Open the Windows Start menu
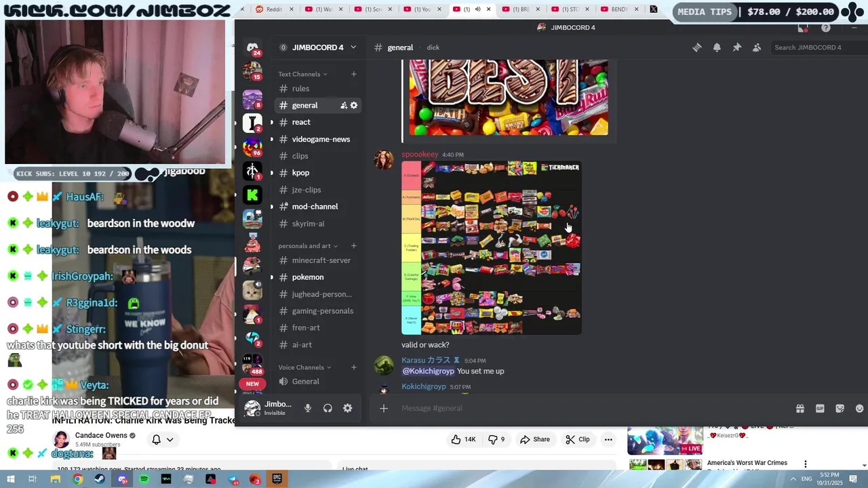 point(9,479)
